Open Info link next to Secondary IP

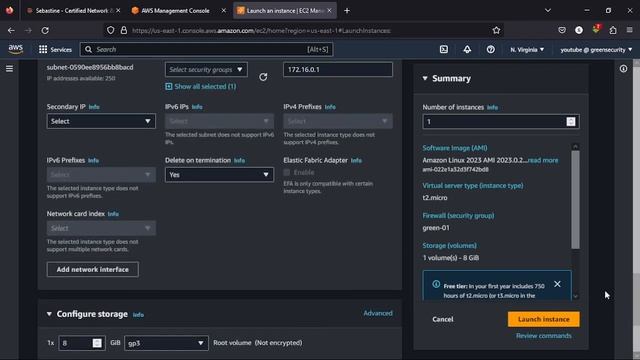(x=94, y=107)
